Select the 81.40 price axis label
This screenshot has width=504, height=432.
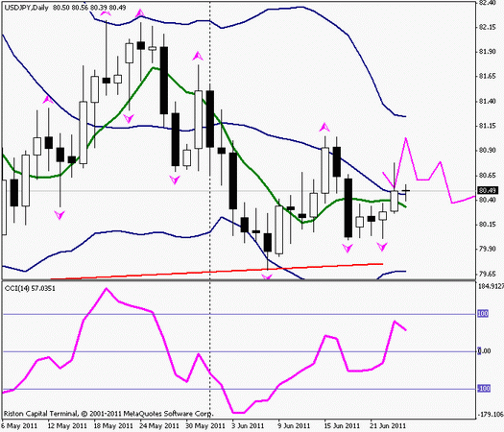(488, 101)
